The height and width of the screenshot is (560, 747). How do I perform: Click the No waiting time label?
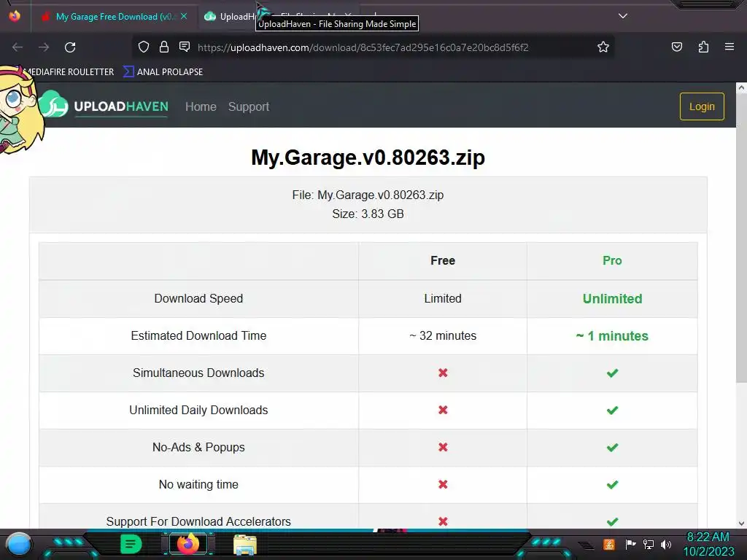(198, 484)
